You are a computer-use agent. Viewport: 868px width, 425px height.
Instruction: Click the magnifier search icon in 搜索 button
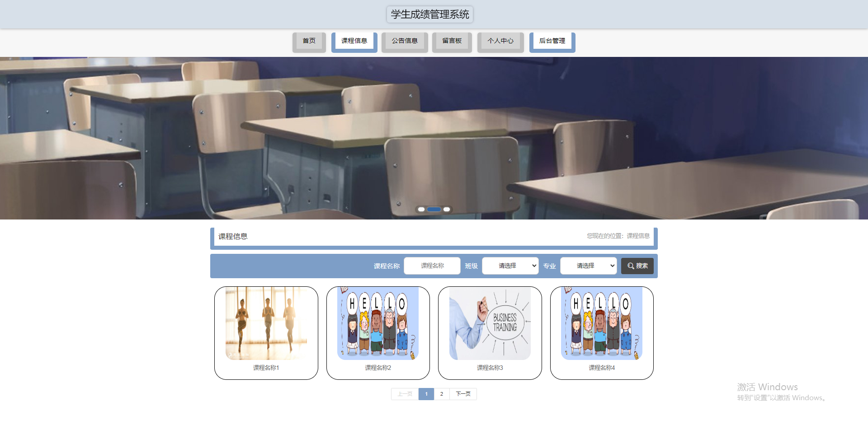[631, 266]
